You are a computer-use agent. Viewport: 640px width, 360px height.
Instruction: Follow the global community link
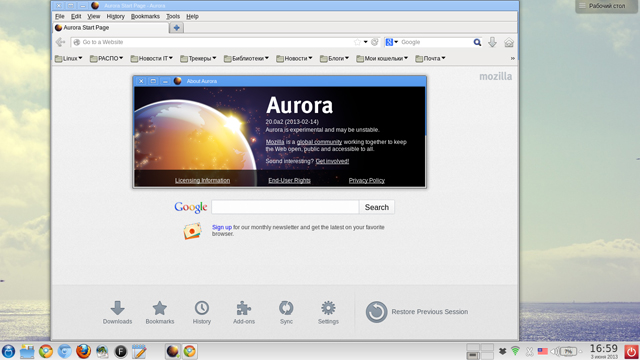[319, 142]
